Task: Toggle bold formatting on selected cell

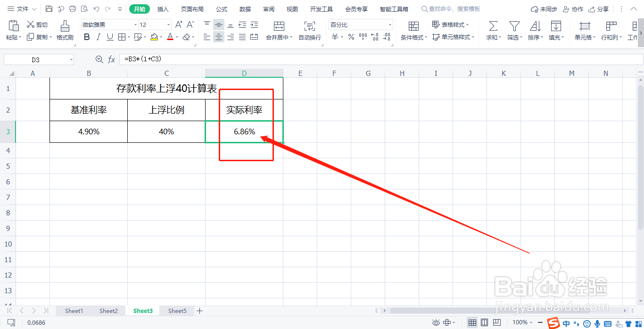Action: point(87,37)
